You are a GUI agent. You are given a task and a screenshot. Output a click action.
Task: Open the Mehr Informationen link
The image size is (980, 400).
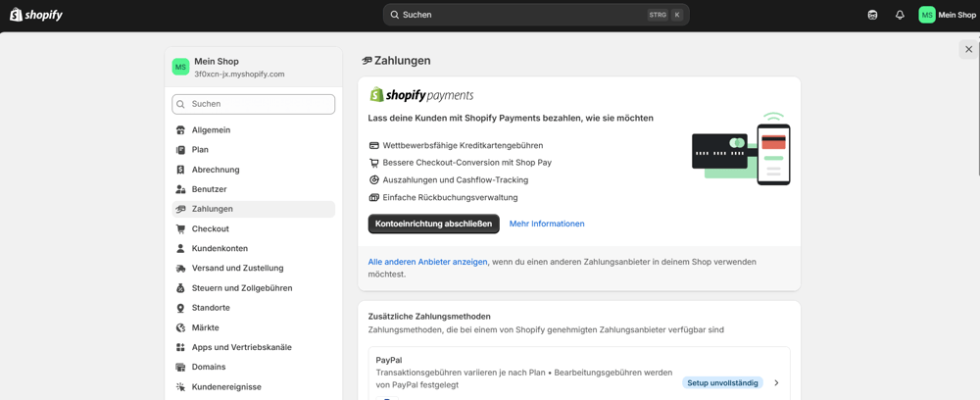click(x=546, y=224)
